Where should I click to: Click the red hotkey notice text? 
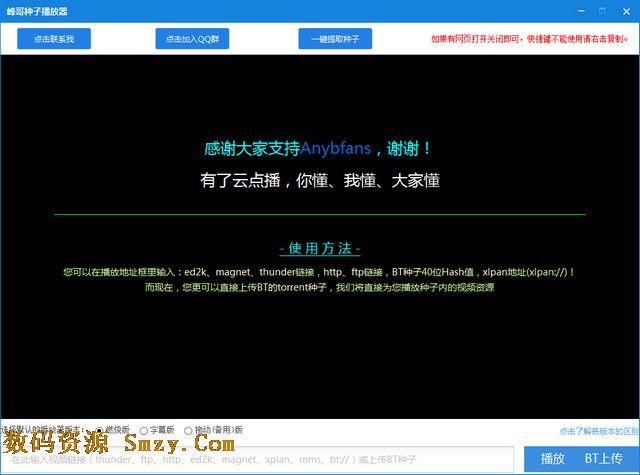529,39
